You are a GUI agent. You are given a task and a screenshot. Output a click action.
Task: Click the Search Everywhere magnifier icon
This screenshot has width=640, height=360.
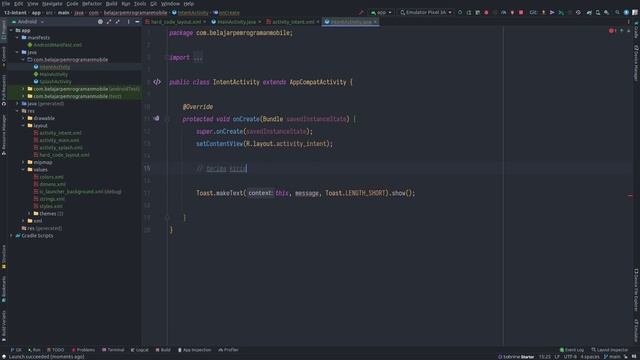click(x=617, y=13)
